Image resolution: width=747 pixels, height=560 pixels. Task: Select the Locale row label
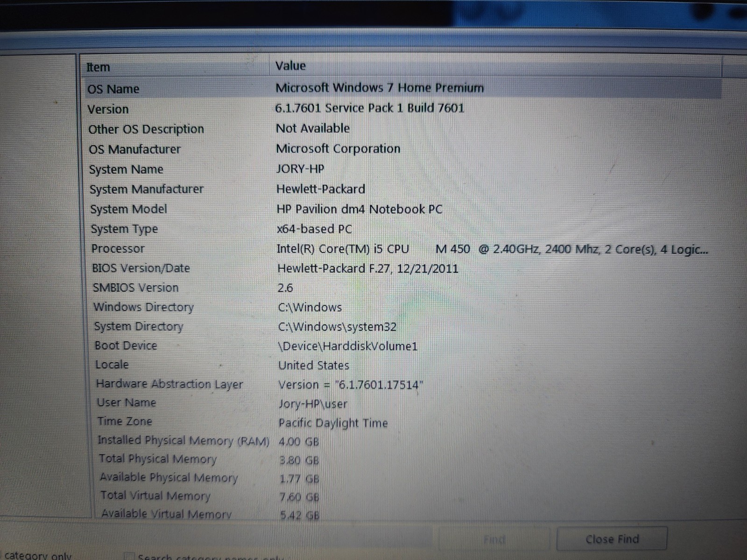click(112, 364)
